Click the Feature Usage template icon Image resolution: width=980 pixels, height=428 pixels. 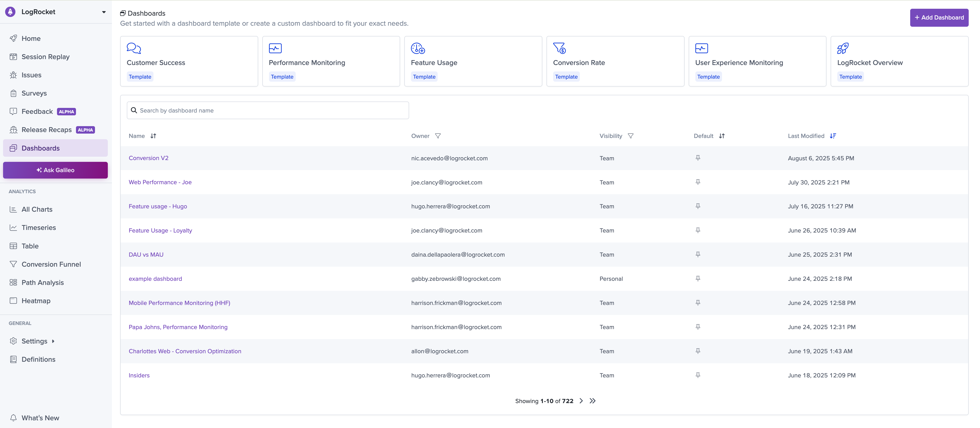pos(418,48)
